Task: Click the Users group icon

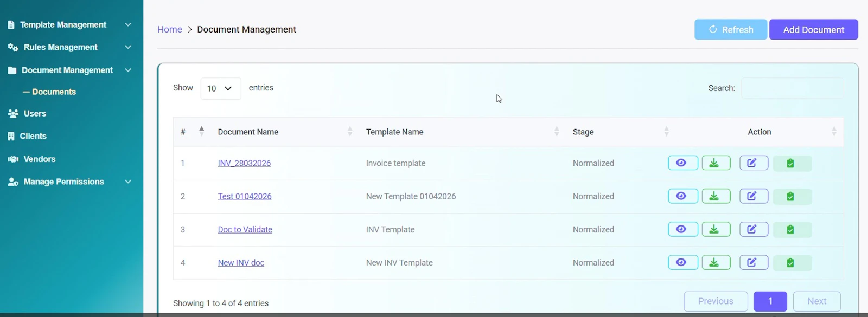Action: tap(13, 113)
